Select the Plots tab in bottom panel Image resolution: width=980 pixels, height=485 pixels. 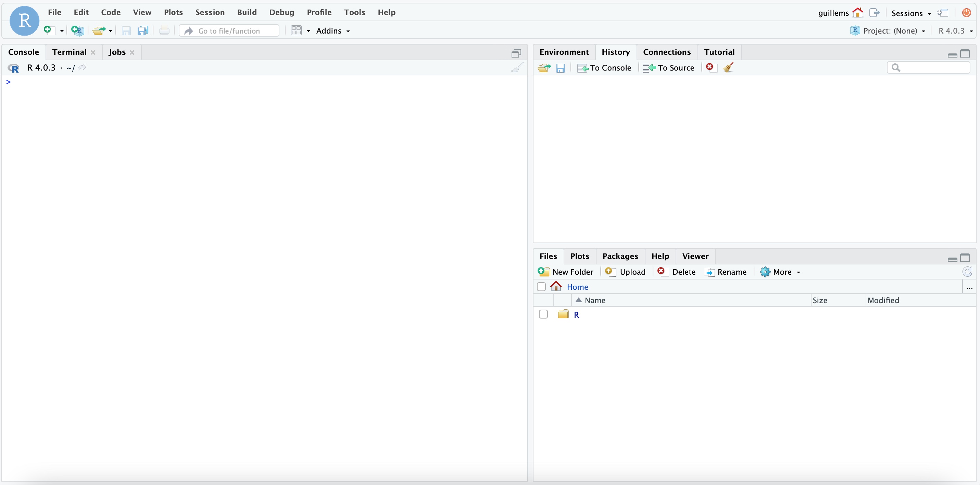pyautogui.click(x=579, y=256)
